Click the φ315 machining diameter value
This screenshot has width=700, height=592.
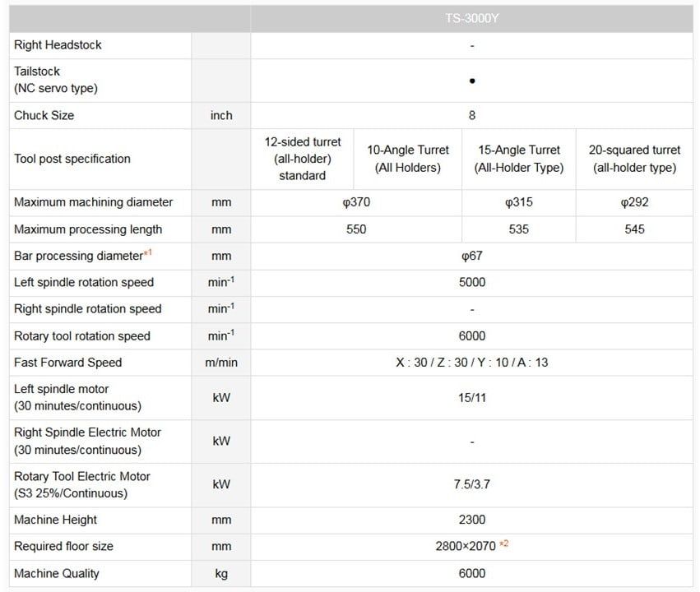coord(519,202)
